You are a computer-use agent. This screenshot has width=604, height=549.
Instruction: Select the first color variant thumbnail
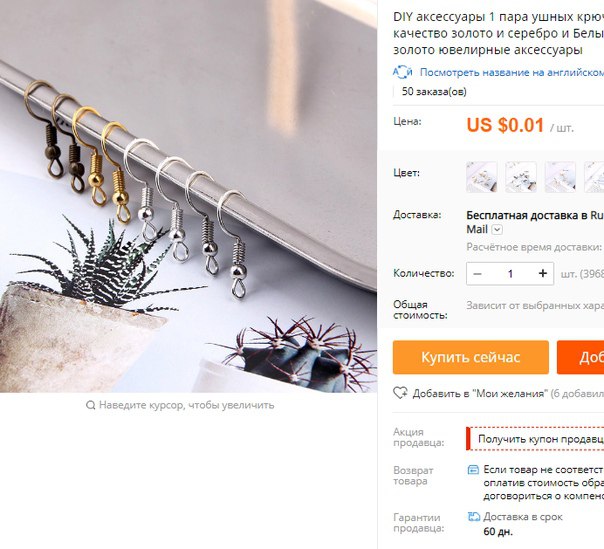point(482,177)
